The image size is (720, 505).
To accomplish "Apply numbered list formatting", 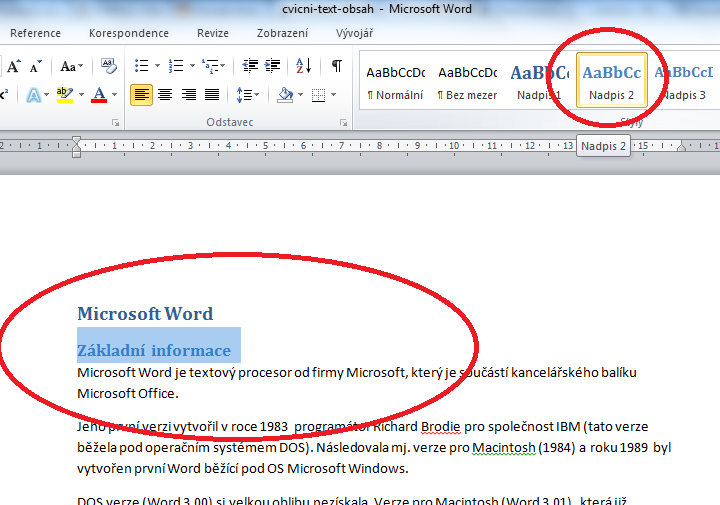I will [176, 66].
